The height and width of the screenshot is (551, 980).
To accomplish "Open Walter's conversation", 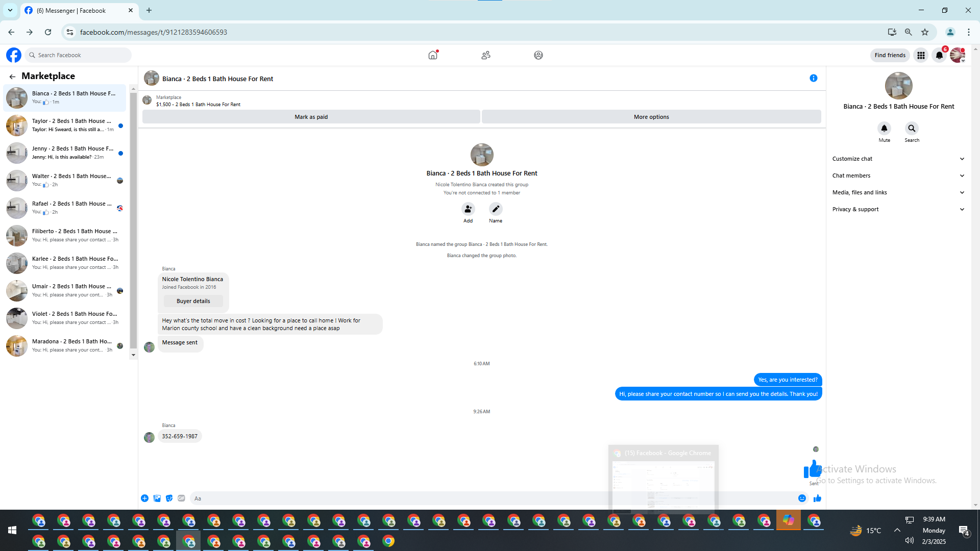I will click(x=65, y=181).
